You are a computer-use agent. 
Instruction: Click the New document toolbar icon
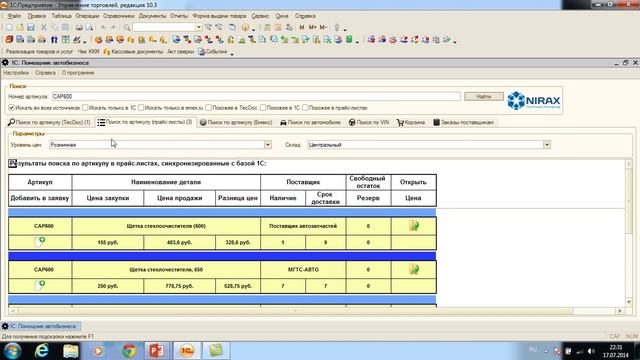pos(9,27)
